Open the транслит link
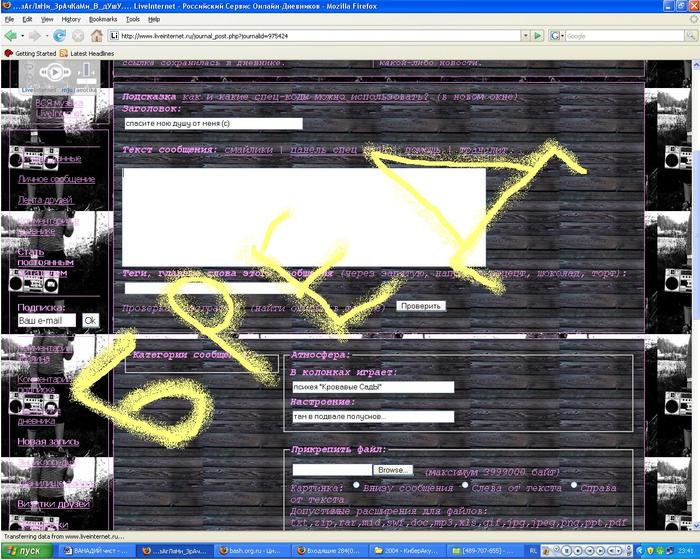This screenshot has height=560, width=700. pos(483,150)
